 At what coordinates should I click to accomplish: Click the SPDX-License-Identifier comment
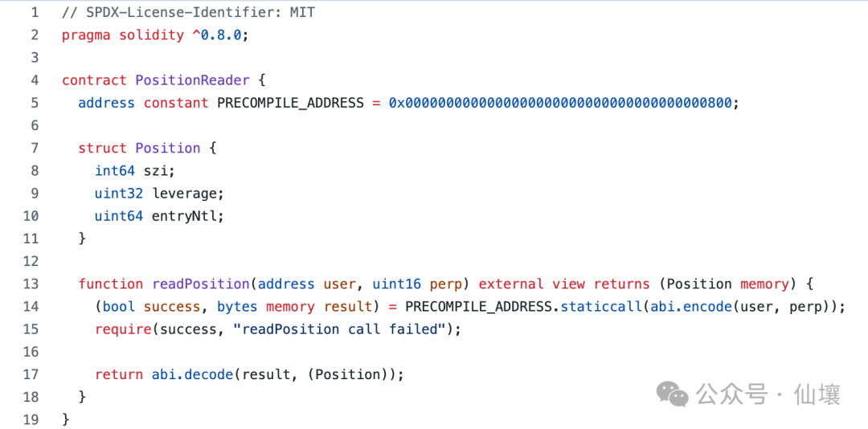point(188,13)
